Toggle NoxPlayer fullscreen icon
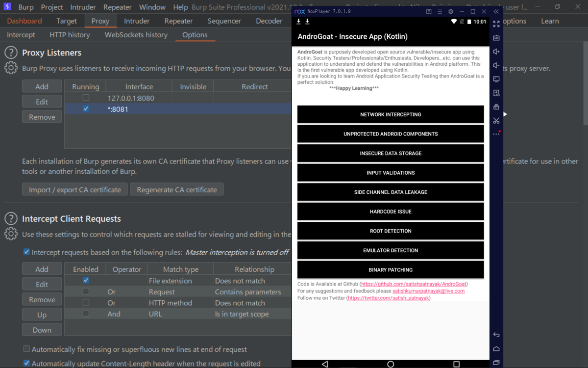The image size is (588, 368). 496,24
